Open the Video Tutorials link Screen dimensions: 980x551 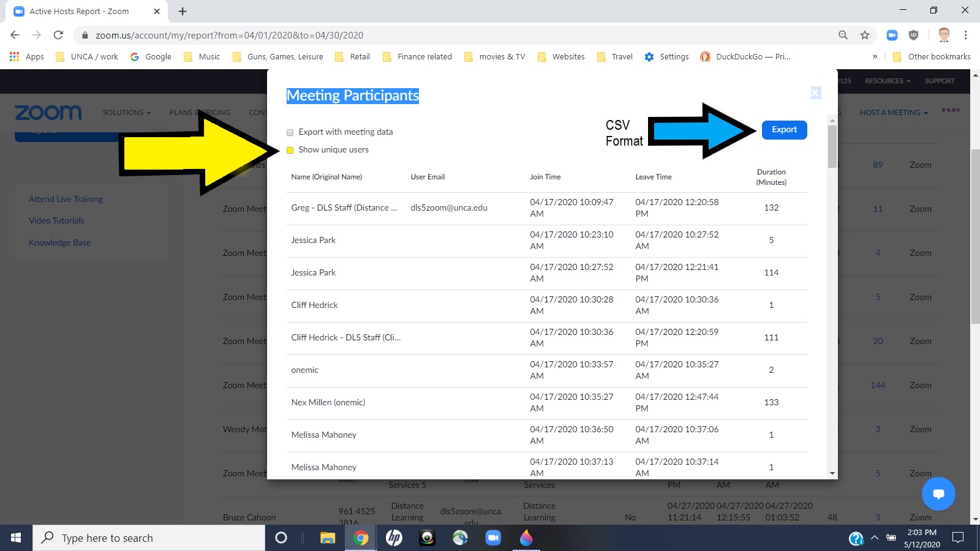tap(56, 220)
